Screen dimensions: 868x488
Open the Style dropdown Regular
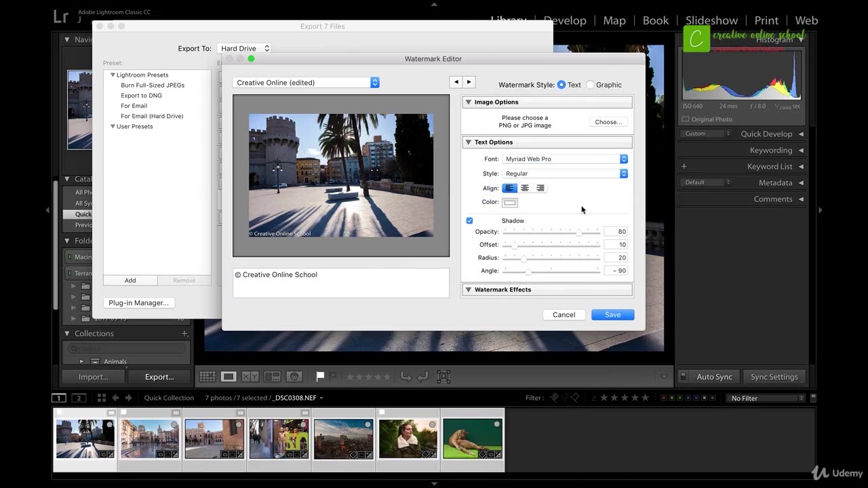click(565, 174)
